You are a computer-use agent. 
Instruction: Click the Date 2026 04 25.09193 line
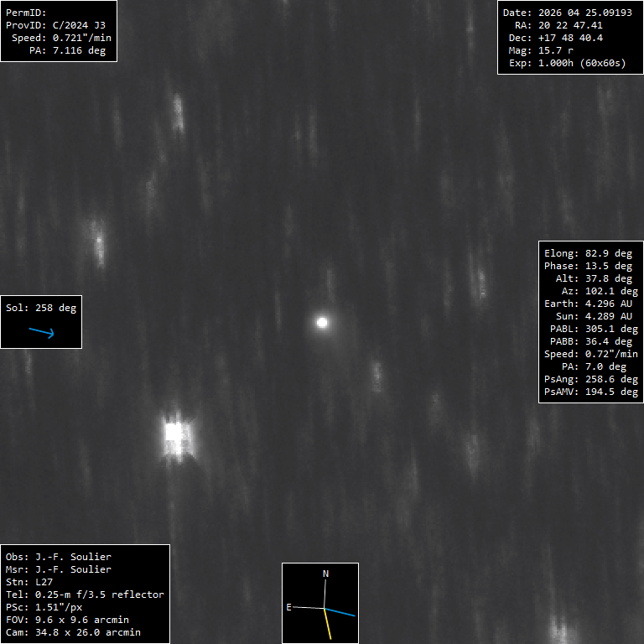[567, 13]
